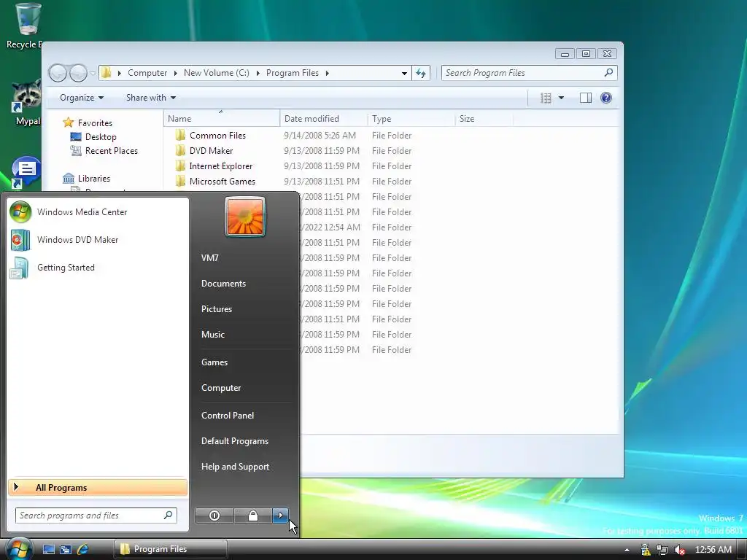Open Pictures from Start menu

coord(216,309)
